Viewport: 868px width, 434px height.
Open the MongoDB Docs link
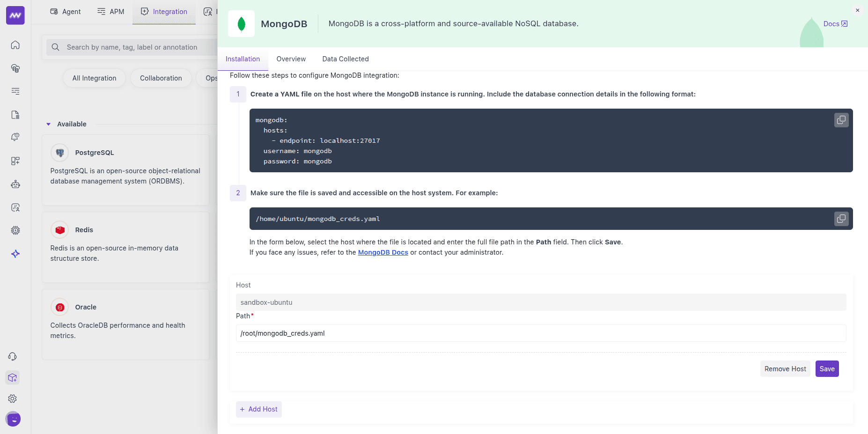383,252
